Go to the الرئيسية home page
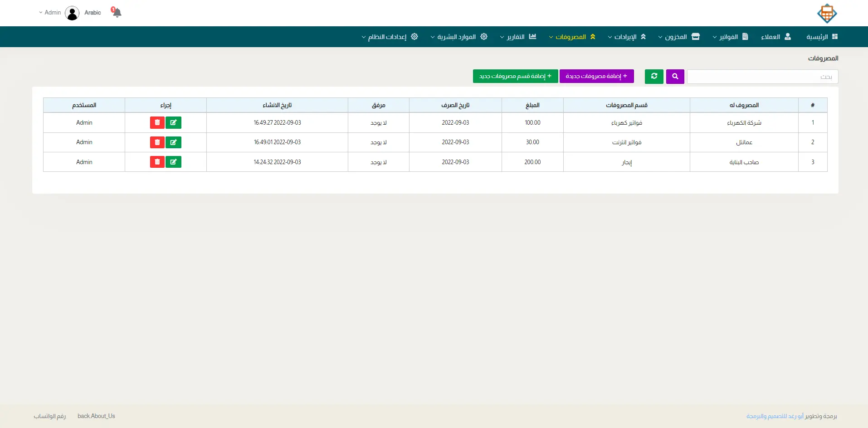868x428 pixels. pyautogui.click(x=822, y=37)
